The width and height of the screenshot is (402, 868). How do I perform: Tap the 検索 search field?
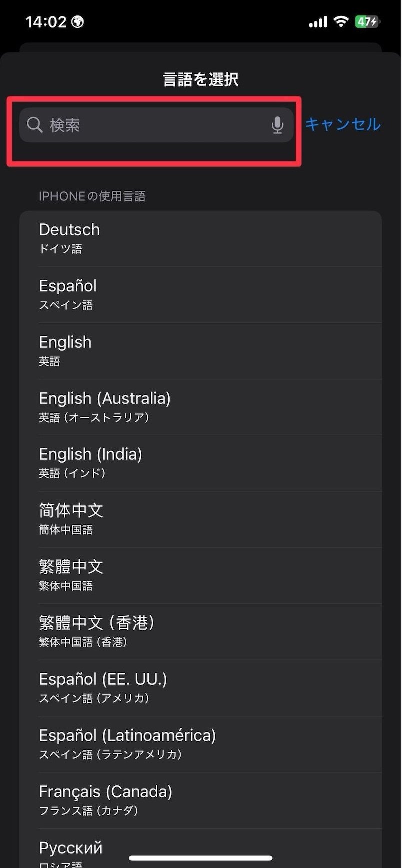point(155,125)
